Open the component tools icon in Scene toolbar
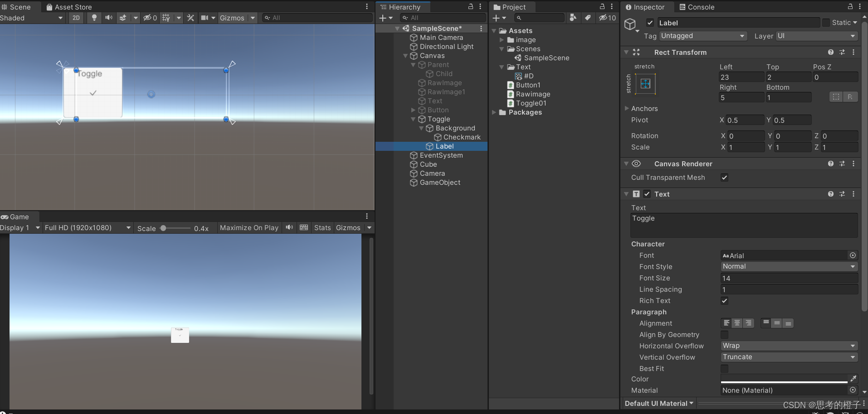The height and width of the screenshot is (414, 868). click(190, 18)
